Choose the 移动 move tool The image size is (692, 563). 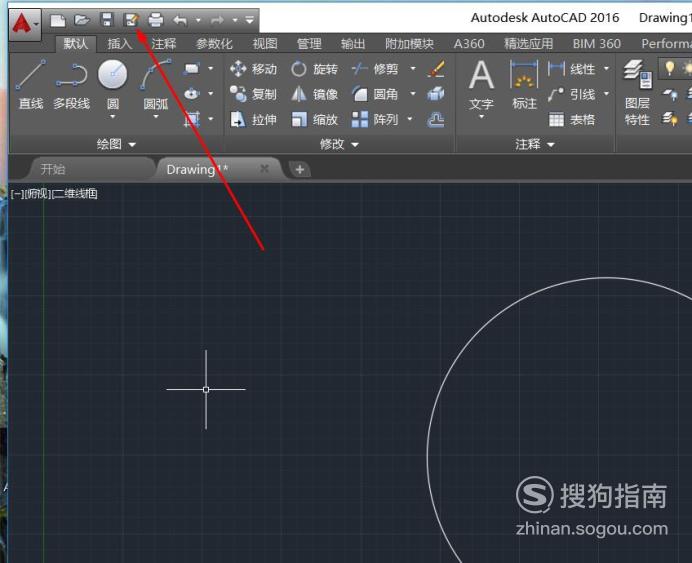[x=253, y=69]
